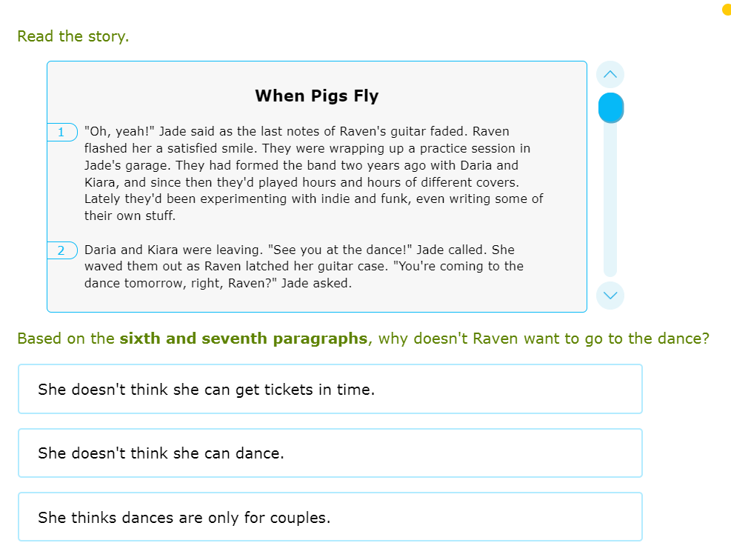Click the words "their own stuff." ending paragraph one
This screenshot has height=560, width=731.
pos(130,216)
